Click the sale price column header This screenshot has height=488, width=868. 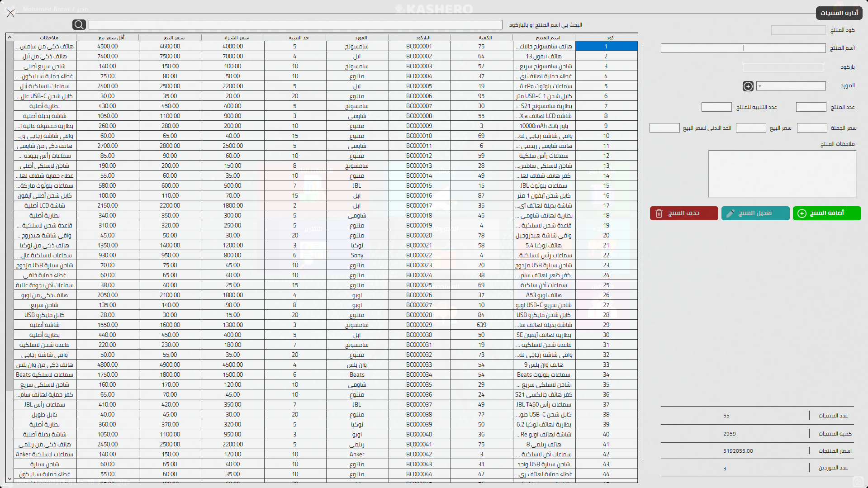(170, 38)
